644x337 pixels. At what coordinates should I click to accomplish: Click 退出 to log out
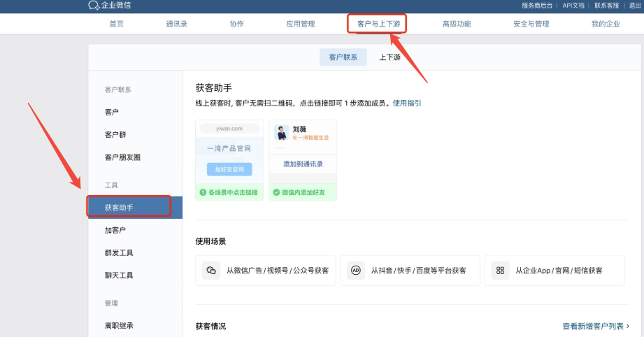(635, 6)
